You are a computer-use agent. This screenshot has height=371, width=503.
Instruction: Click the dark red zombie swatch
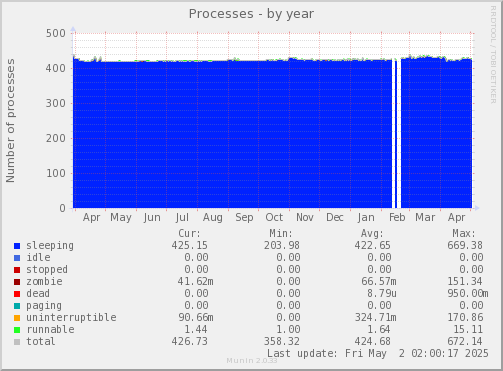tap(17, 282)
